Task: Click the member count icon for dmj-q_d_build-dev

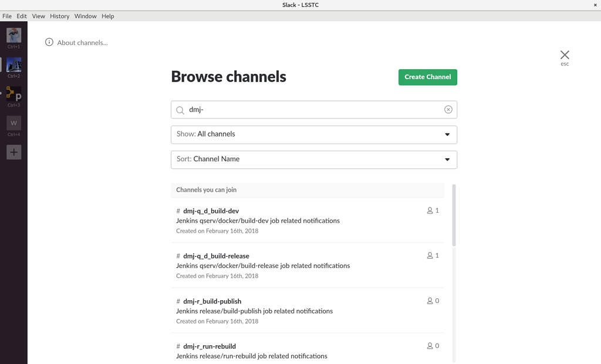Action: [429, 210]
